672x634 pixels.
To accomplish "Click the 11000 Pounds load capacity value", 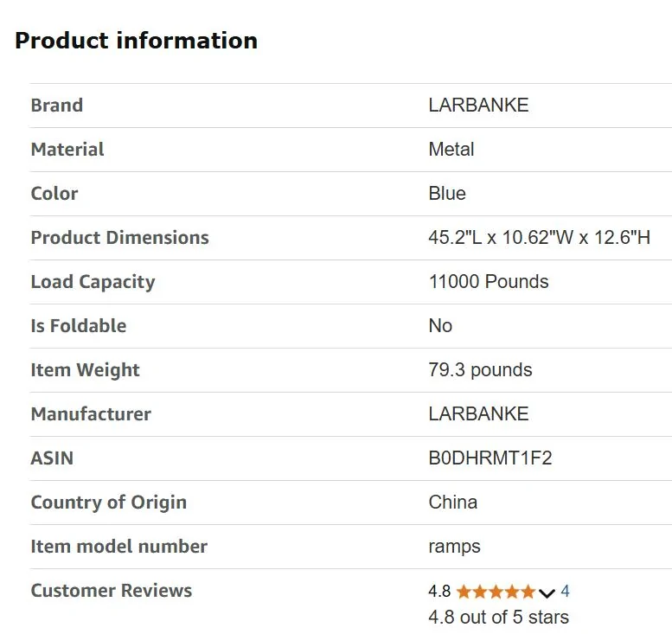I will [489, 282].
